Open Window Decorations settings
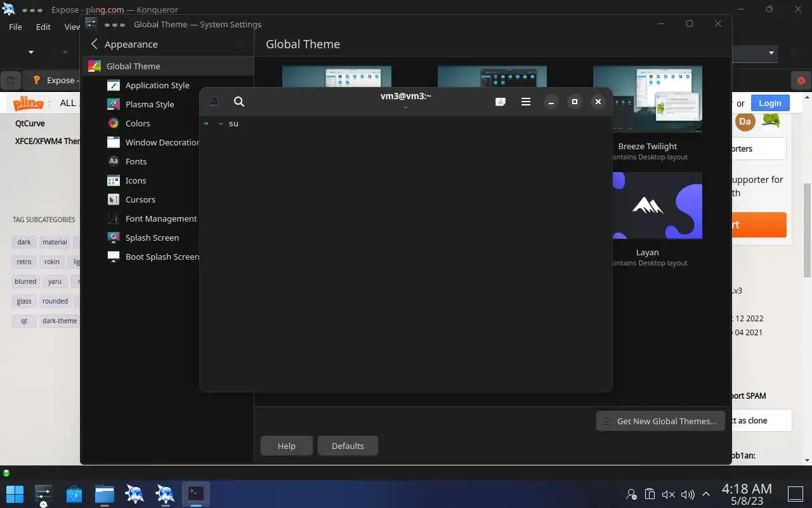This screenshot has height=508, width=812. (x=152, y=142)
